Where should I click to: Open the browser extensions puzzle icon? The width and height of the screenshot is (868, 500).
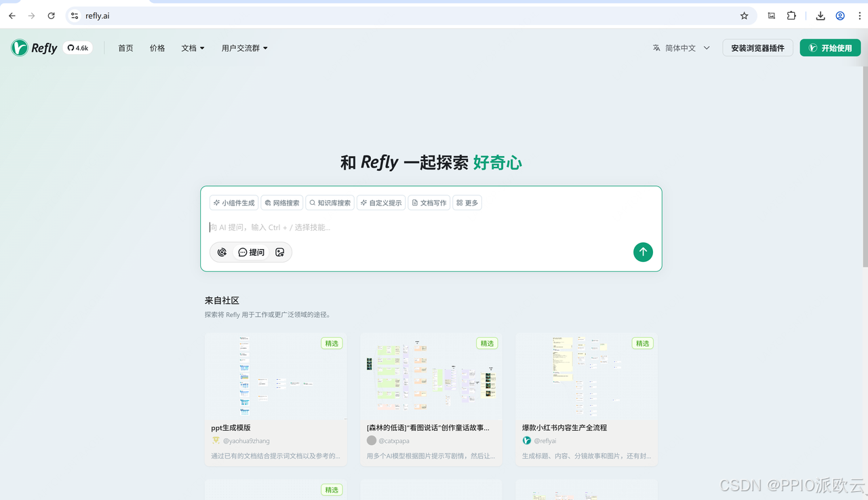791,16
